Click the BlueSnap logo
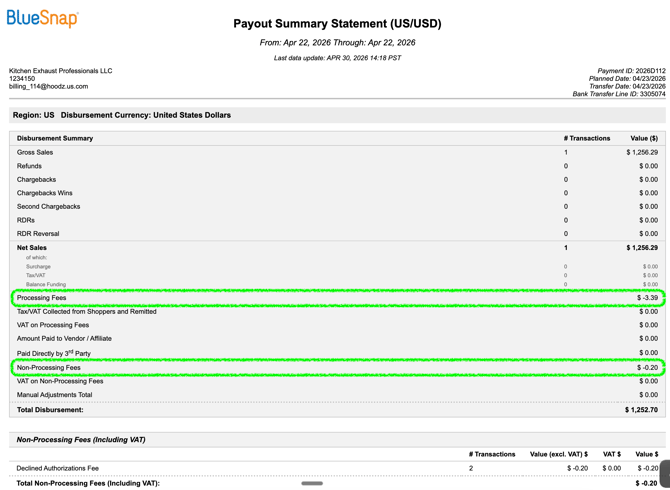This screenshot has width=670, height=490. click(42, 19)
